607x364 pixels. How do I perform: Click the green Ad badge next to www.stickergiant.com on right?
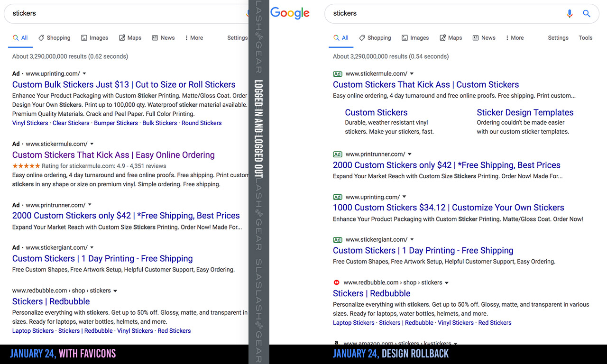[338, 240]
